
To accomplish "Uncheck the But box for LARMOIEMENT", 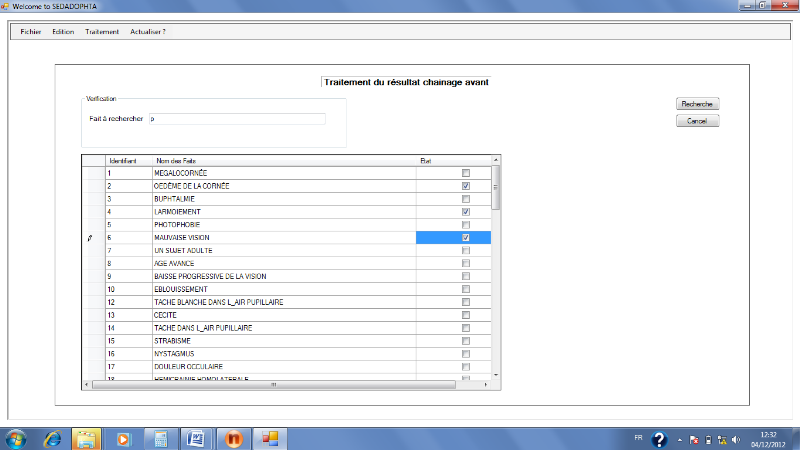I will pos(466,212).
